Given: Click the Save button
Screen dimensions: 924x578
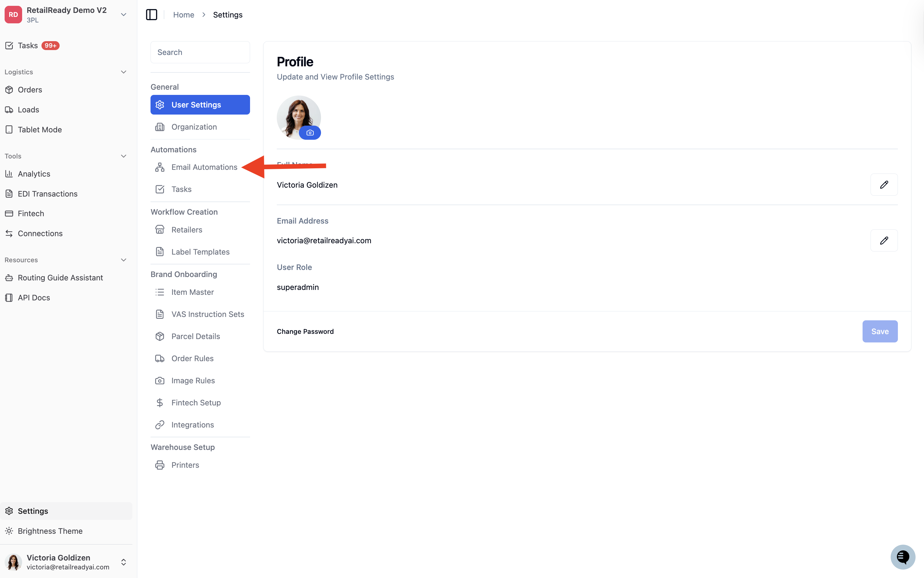Looking at the screenshot, I should 880,331.
